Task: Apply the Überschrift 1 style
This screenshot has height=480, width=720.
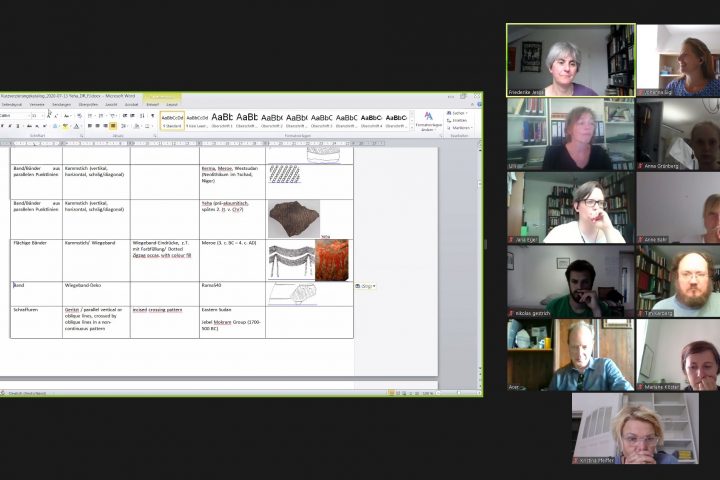Action: 222,120
